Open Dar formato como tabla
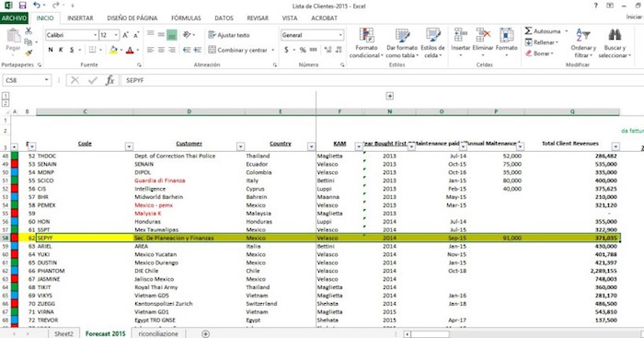Viewport: 644px width, 338px height. (402, 42)
